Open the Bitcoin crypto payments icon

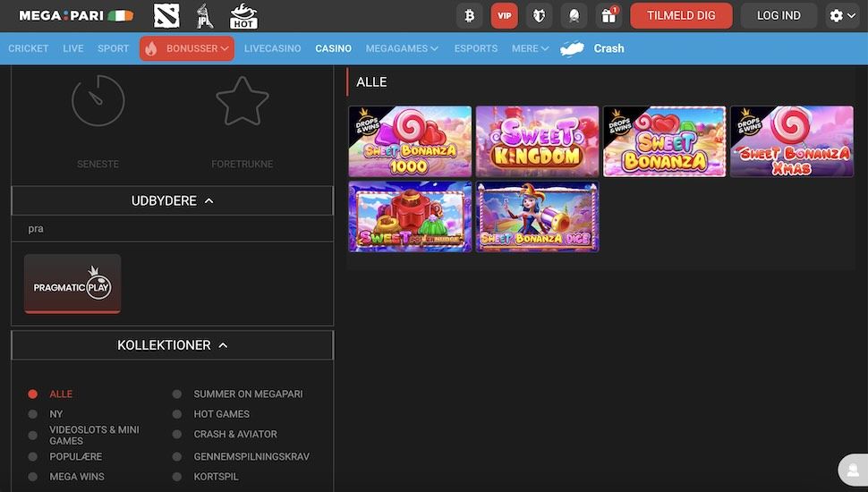[469, 15]
